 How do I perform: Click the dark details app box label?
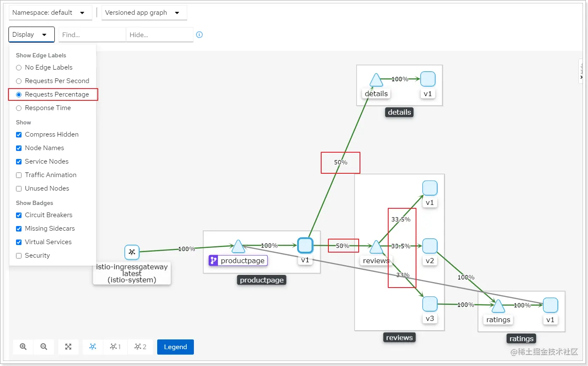(399, 112)
